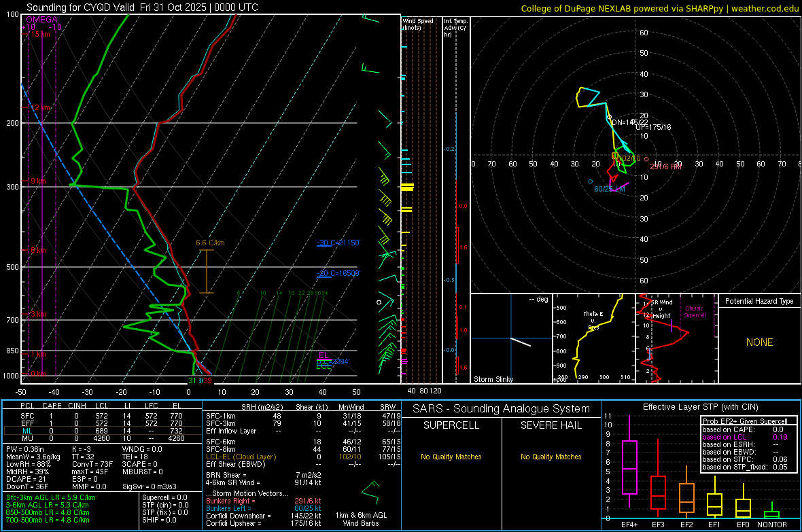Click the 850 mb pressure label
Screen dimensions: 802x532
pos(12,351)
